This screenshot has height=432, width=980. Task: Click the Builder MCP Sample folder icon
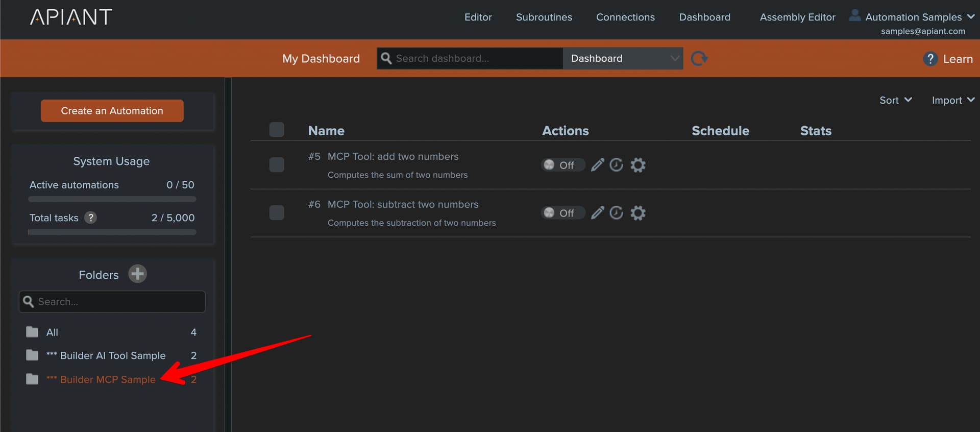click(x=32, y=379)
